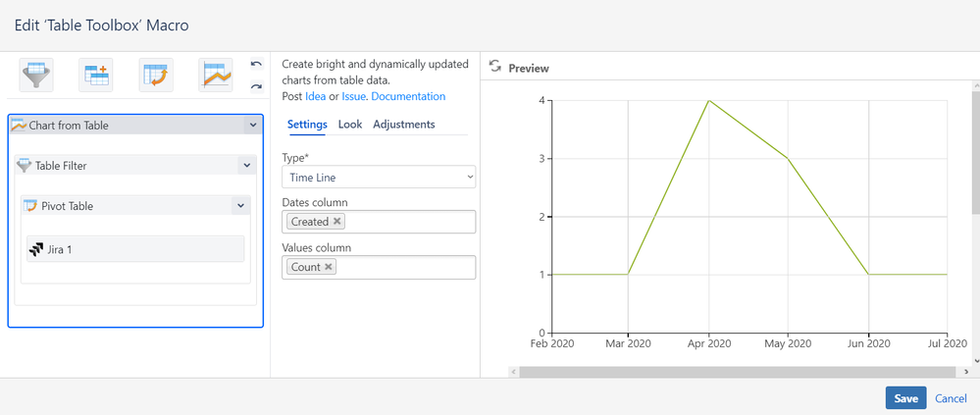Add a Pivot Table macro from toolbar
Image resolution: width=980 pixels, height=415 pixels.
[x=156, y=76]
